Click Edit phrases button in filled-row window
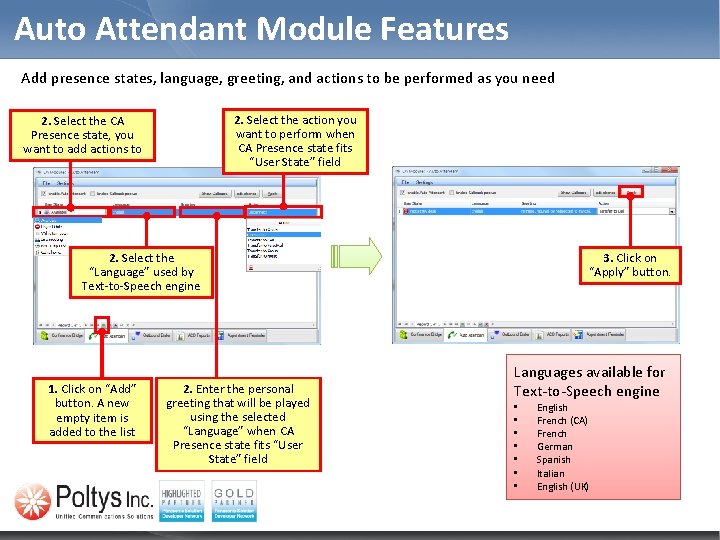Image resolution: width=720 pixels, height=540 pixels. [x=606, y=193]
